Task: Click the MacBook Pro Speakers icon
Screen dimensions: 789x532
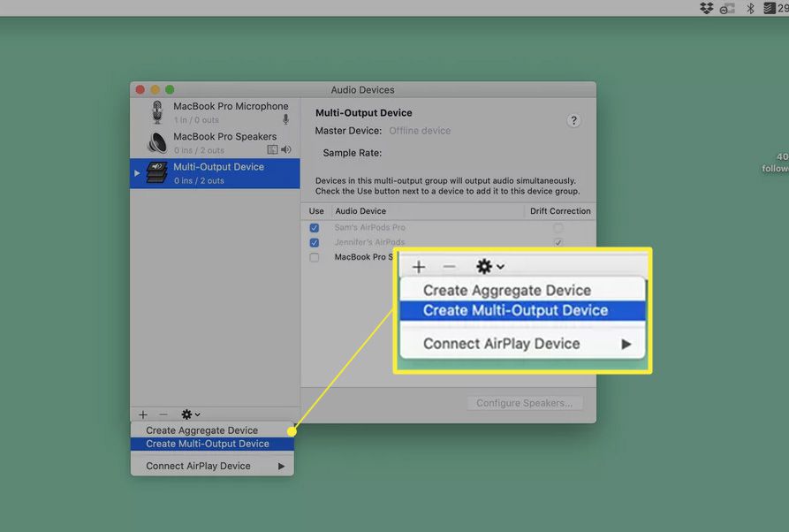Action: pos(157,143)
